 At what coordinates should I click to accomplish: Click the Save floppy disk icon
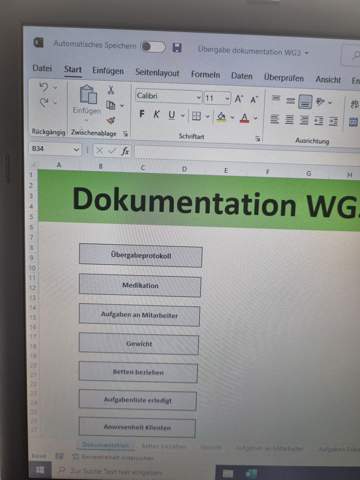coord(177,48)
